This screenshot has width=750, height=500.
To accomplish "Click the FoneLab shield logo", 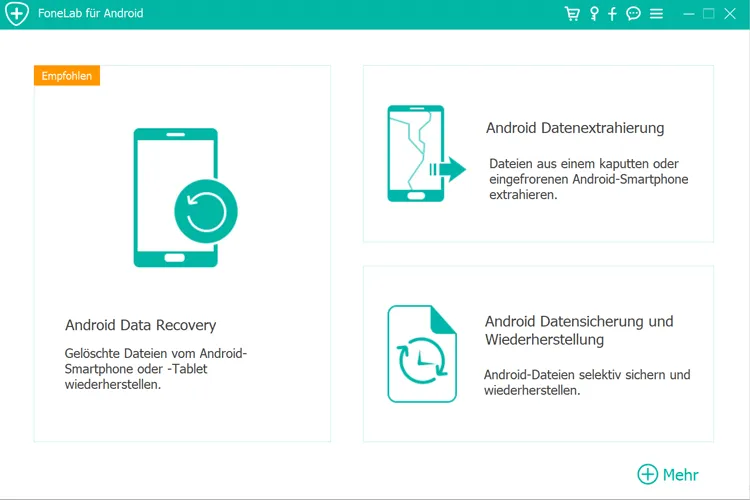I will 17,14.
